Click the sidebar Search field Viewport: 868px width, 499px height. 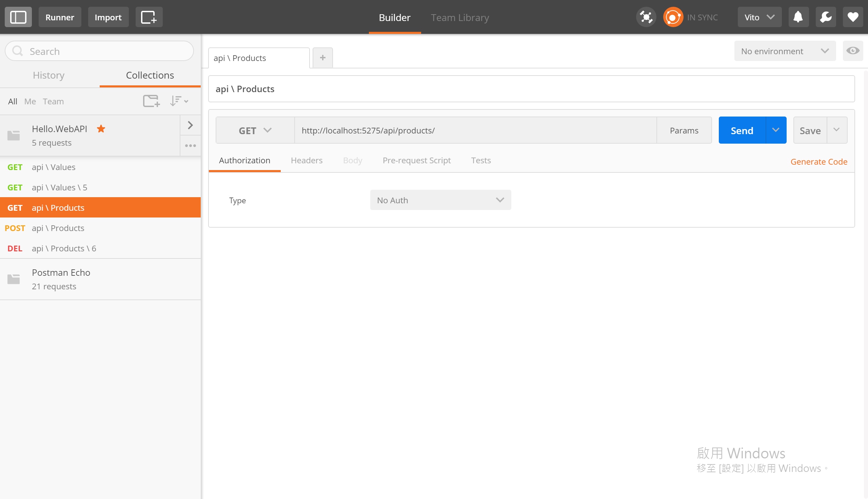click(99, 51)
